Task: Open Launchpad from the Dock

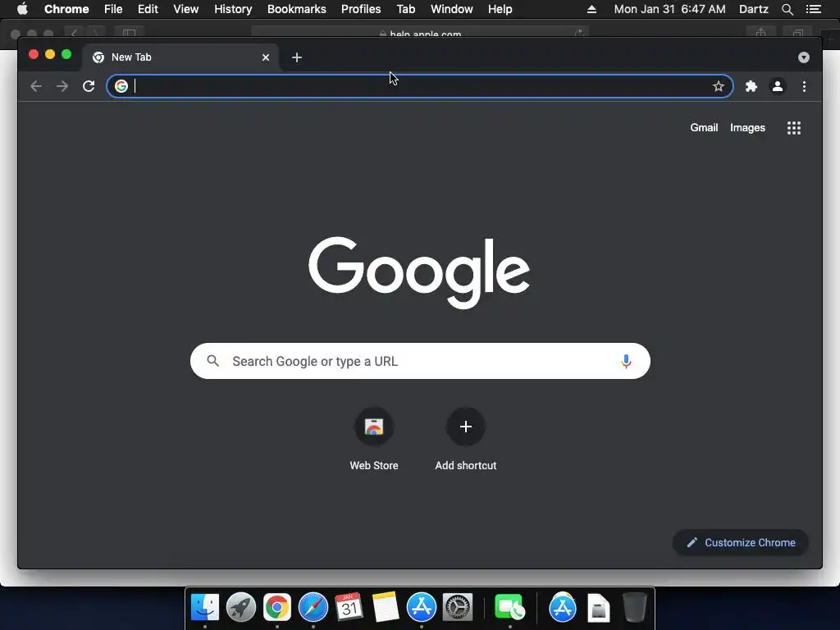Action: pyautogui.click(x=241, y=608)
